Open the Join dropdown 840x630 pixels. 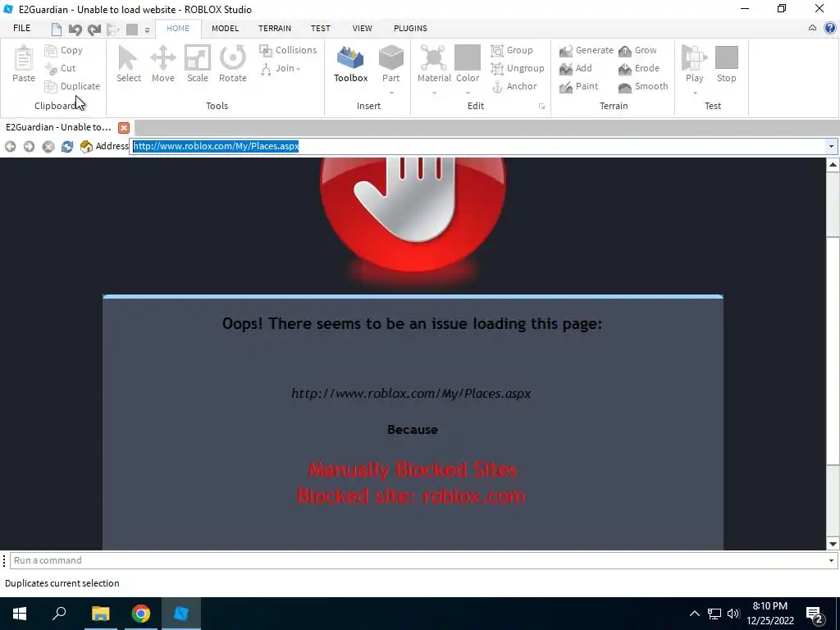(x=281, y=68)
